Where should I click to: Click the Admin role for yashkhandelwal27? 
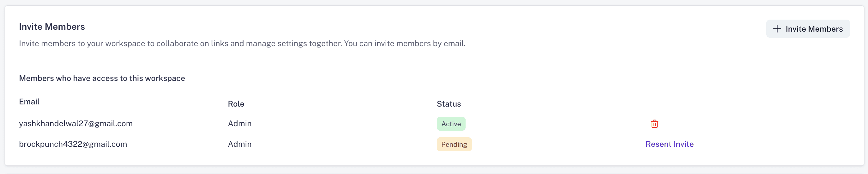[239, 123]
